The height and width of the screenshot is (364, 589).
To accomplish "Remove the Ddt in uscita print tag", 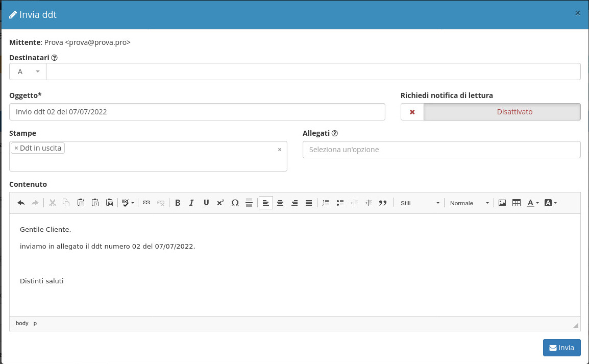I will [16, 149].
